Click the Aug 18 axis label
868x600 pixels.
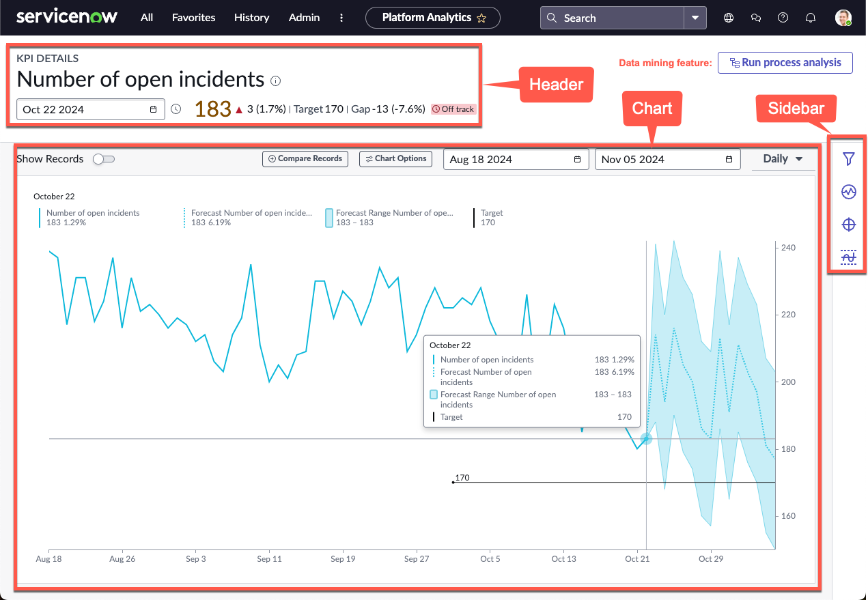point(48,559)
